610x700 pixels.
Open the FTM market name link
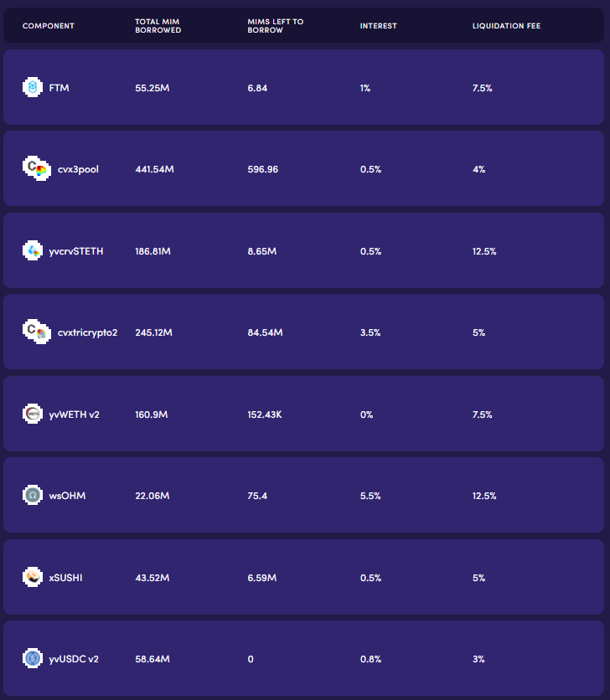[x=59, y=88]
